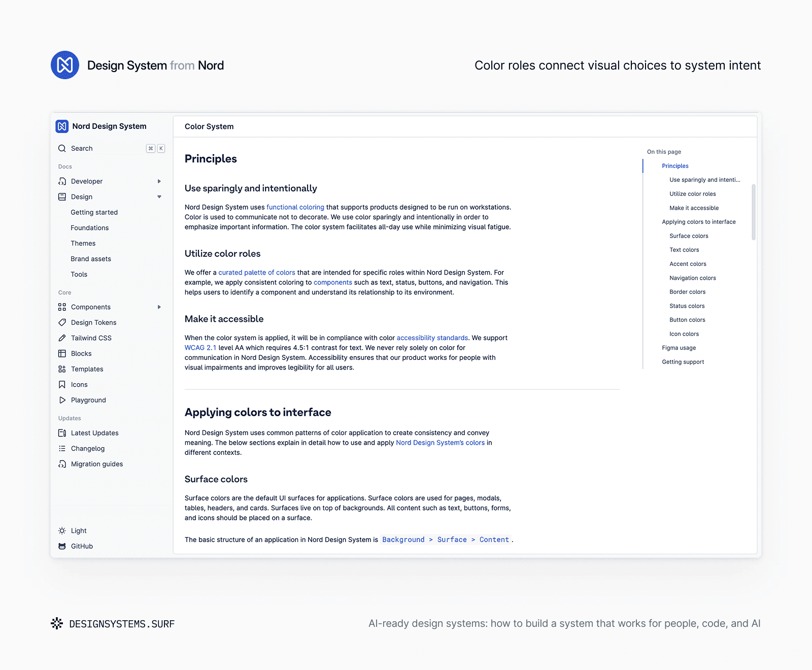The width and height of the screenshot is (812, 670).
Task: Jump to Principles in On this page
Action: (x=675, y=166)
